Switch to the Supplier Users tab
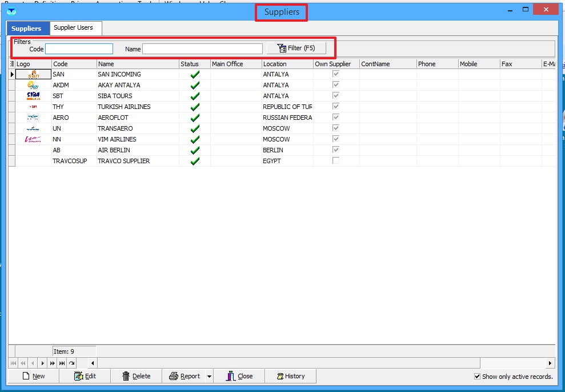The height and width of the screenshot is (392, 565). [73, 28]
